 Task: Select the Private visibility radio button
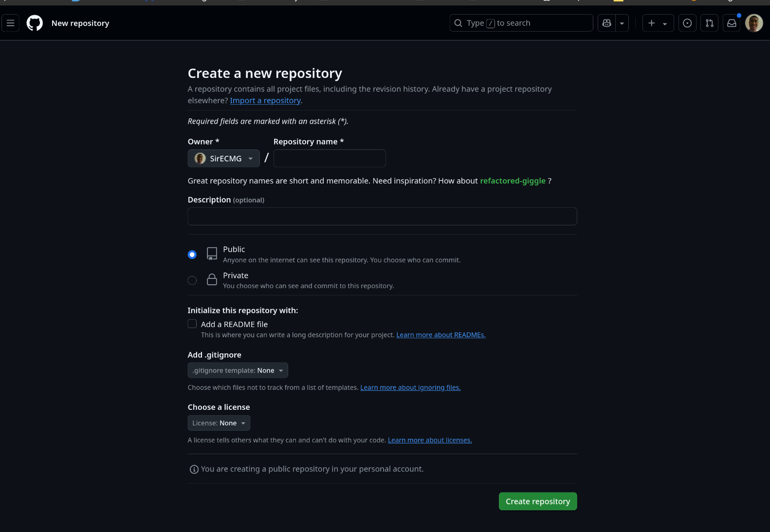(x=192, y=280)
